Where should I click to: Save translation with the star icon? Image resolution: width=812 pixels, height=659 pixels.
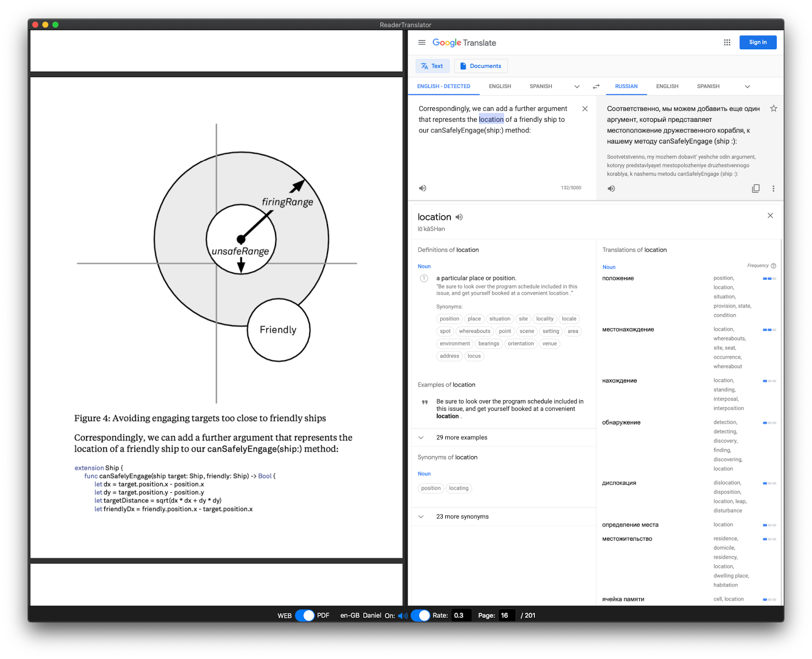click(773, 109)
